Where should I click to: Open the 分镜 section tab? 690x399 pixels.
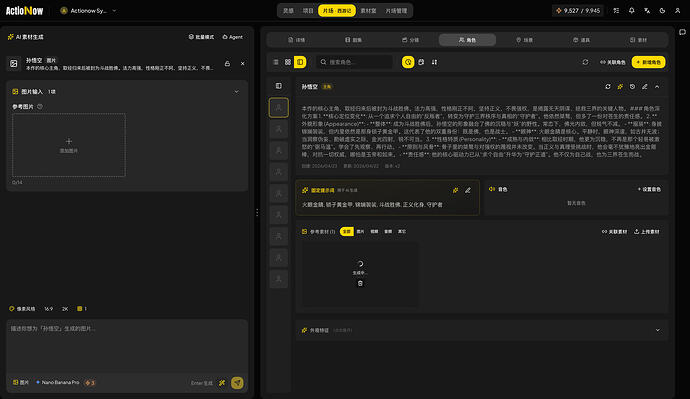pyautogui.click(x=411, y=40)
